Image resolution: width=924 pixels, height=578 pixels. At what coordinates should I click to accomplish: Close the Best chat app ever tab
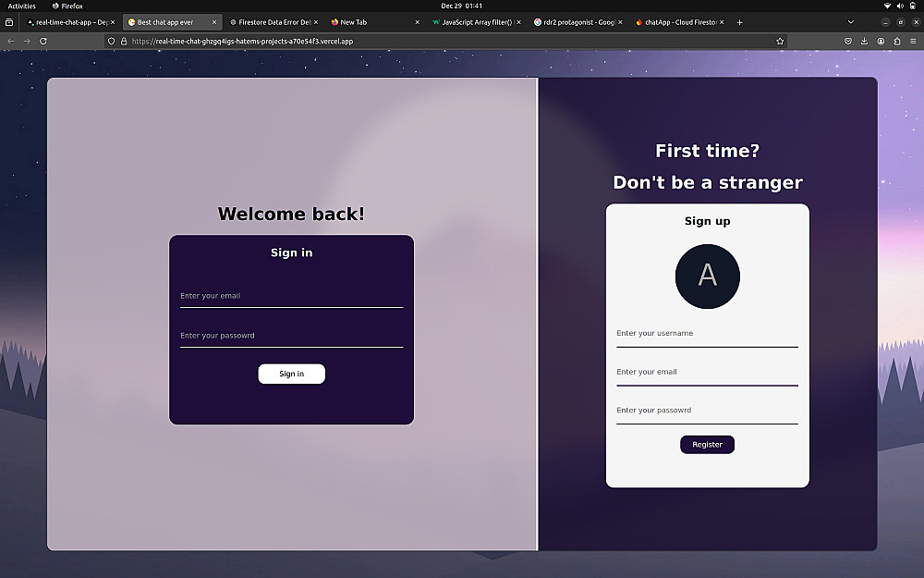(214, 22)
